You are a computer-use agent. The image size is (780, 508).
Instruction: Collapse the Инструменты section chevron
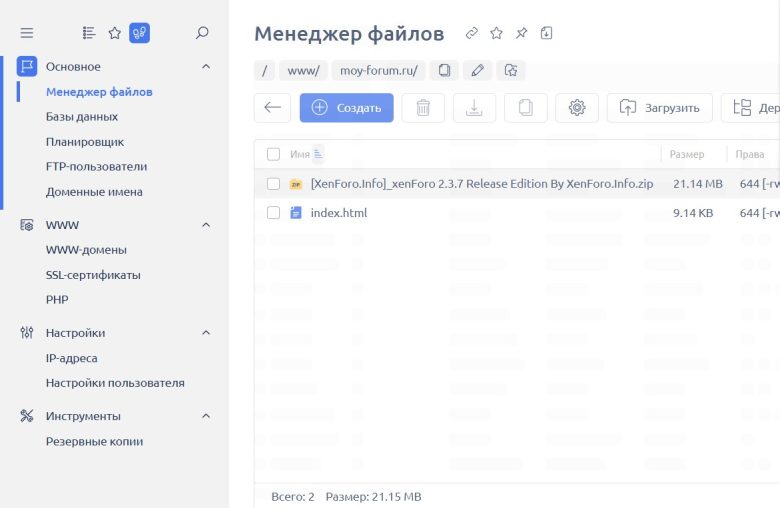click(206, 416)
